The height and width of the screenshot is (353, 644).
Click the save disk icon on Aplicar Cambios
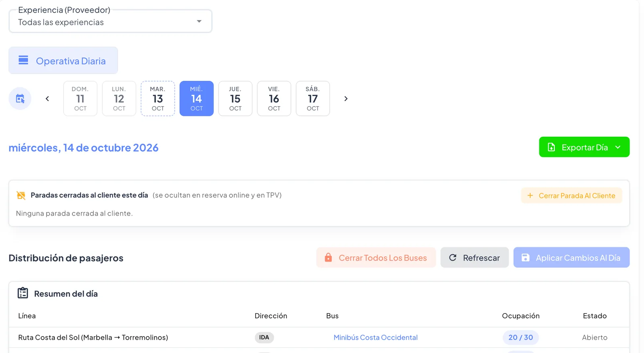tap(526, 257)
